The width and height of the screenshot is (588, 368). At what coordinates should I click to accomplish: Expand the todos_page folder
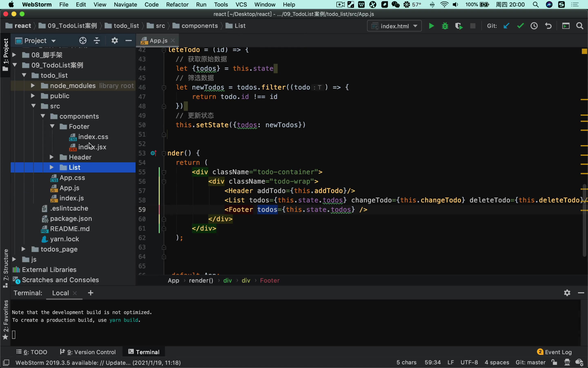(x=23, y=249)
